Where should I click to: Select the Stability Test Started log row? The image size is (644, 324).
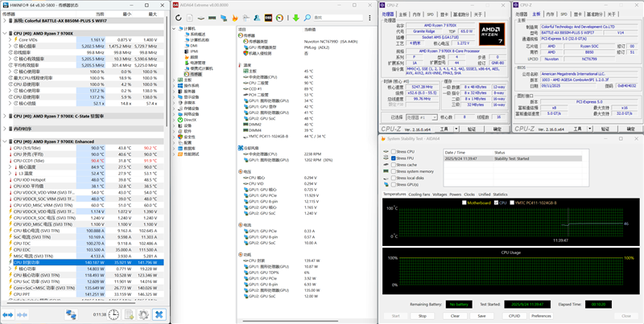(513, 158)
